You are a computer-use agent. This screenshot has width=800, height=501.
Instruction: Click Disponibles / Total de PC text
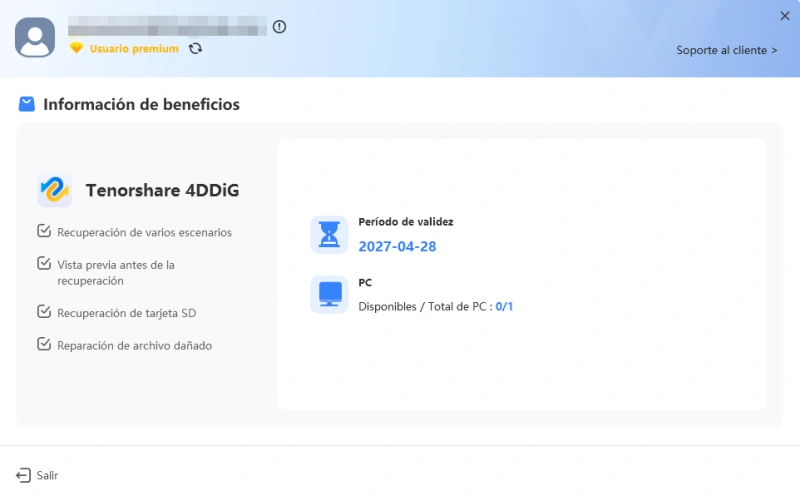426,307
